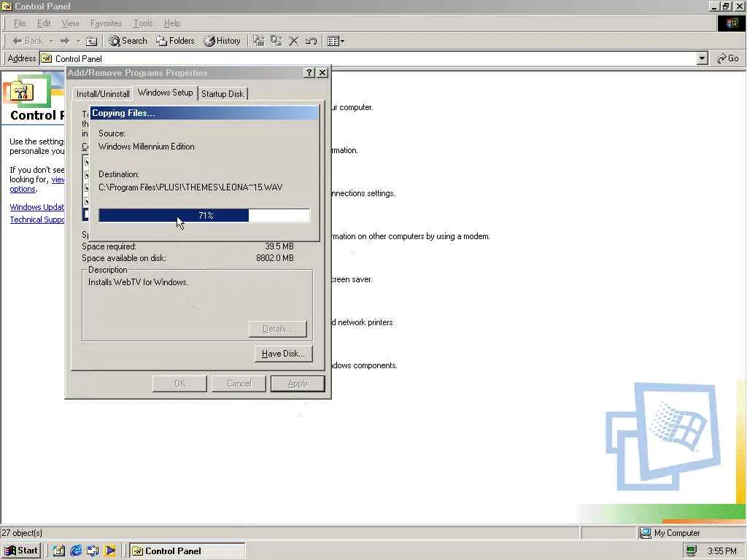Open the View menu
The width and height of the screenshot is (747, 560).
[x=70, y=23]
